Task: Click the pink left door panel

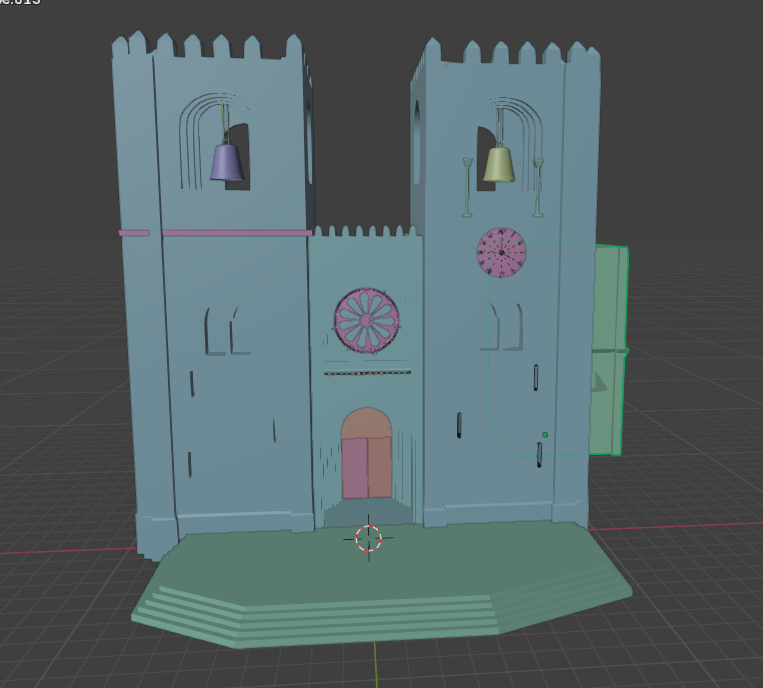Action: pyautogui.click(x=354, y=467)
